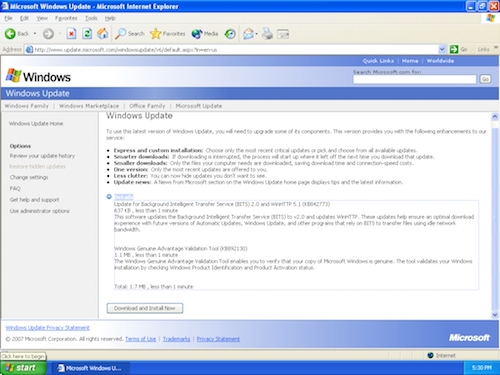Screen dimensions: 500x375
Task: Open the View menu
Action: point(42,18)
